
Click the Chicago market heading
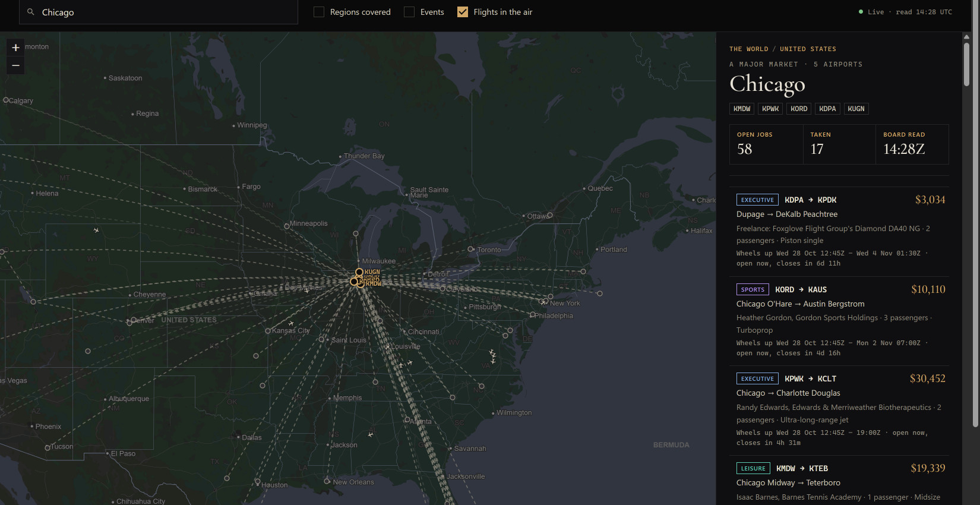[767, 84]
